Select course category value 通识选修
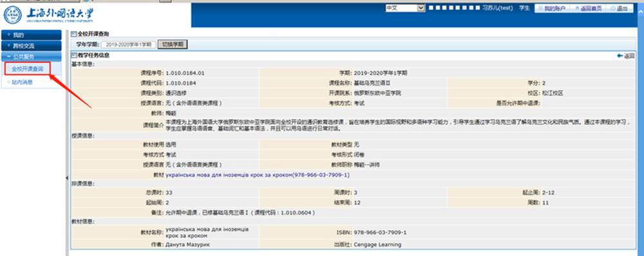644x256 pixels. (176, 93)
